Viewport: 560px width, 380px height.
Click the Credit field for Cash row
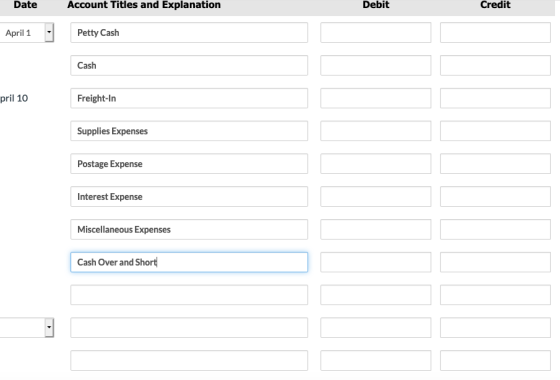(495, 65)
